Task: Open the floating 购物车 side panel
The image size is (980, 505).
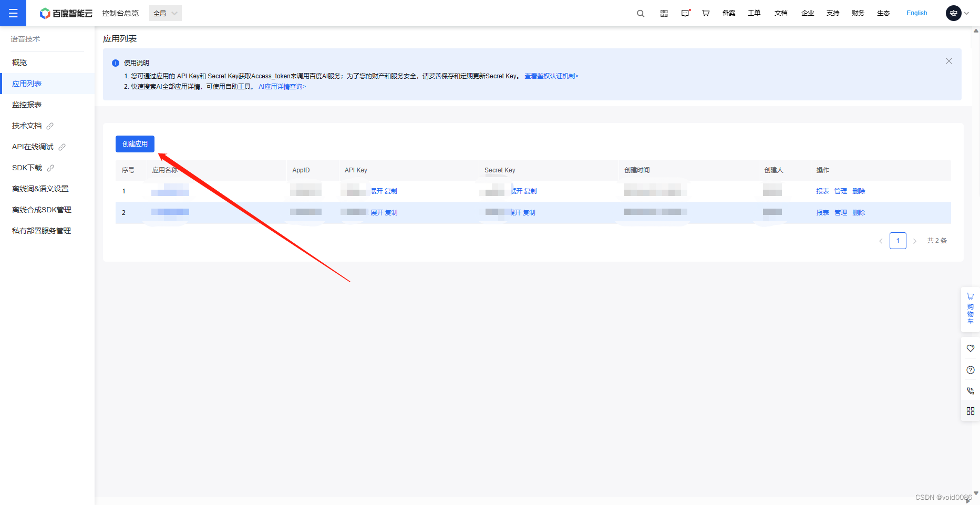Action: 970,309
